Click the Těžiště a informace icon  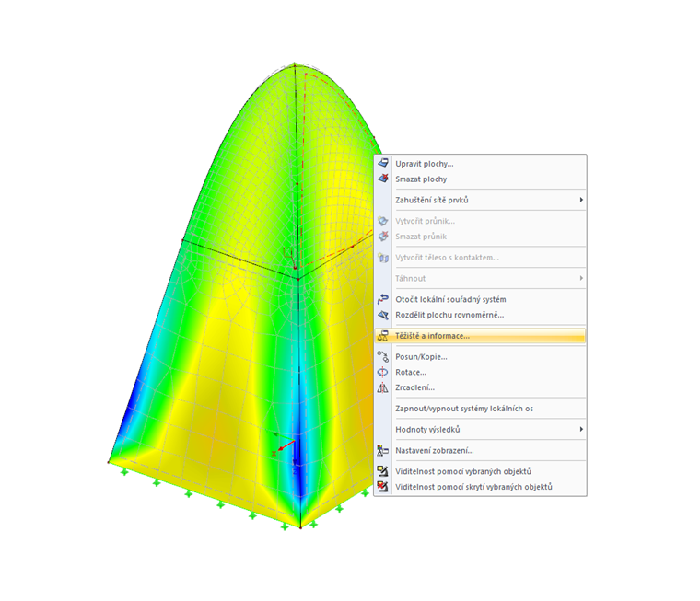(383, 336)
